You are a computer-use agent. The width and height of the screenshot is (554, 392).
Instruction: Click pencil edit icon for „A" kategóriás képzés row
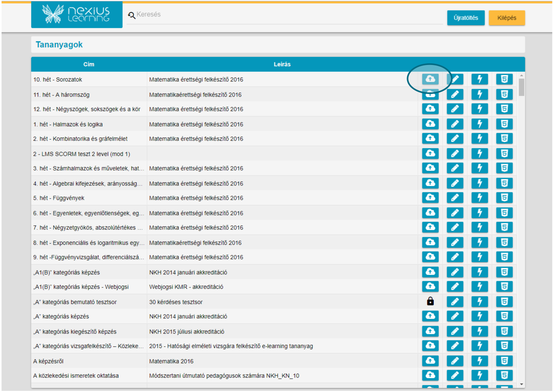pyautogui.click(x=455, y=316)
